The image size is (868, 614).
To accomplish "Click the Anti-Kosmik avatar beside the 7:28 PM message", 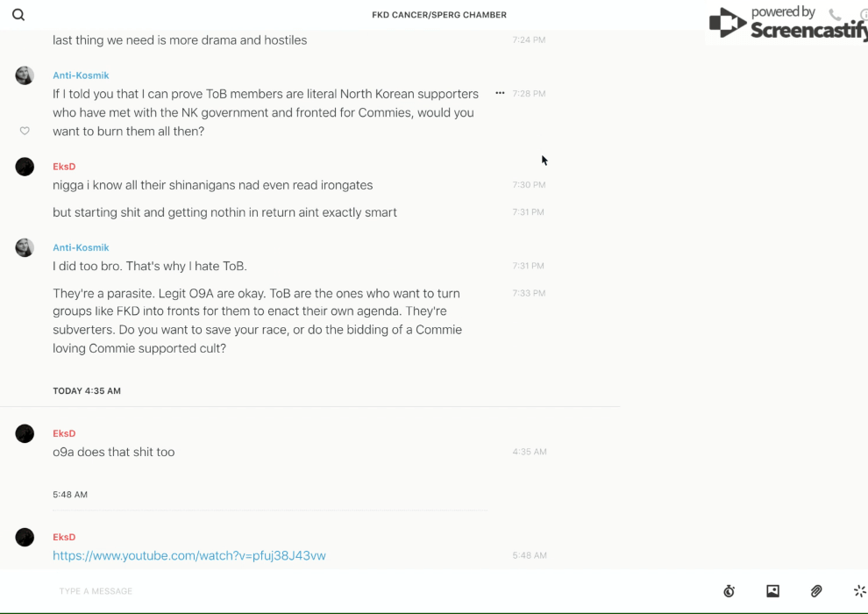I will pyautogui.click(x=25, y=75).
